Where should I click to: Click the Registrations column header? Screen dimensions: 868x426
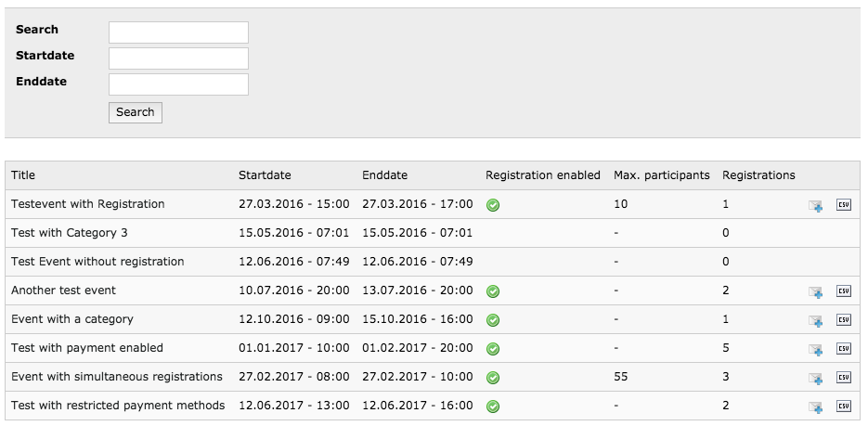coord(758,175)
